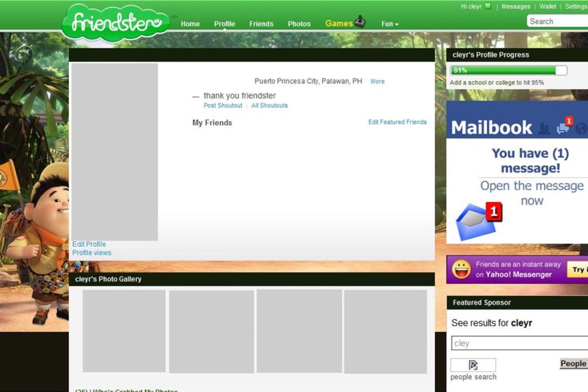Click the people search image icon

click(x=473, y=364)
